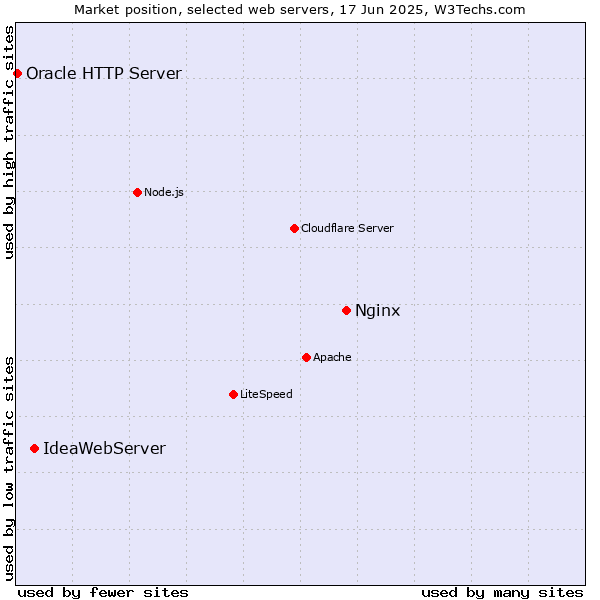
Task: Click the "Apache" label text
Action: tap(332, 357)
